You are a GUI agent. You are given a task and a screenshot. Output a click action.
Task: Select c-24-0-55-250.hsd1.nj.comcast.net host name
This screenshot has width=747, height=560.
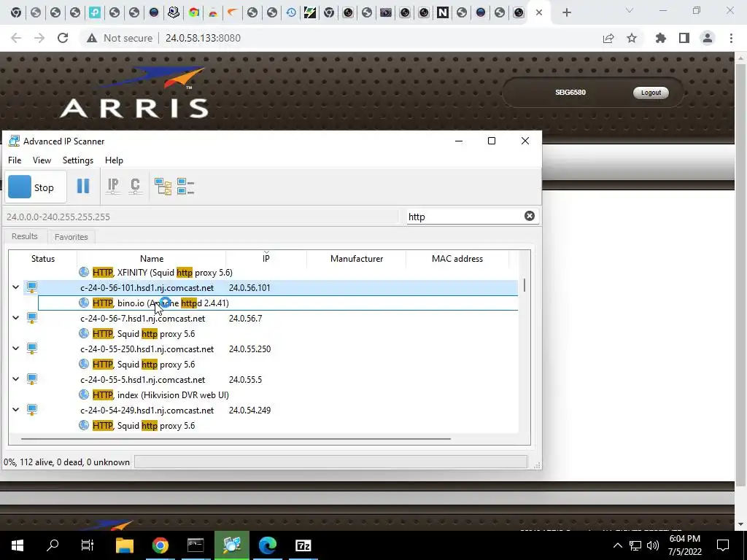147,349
